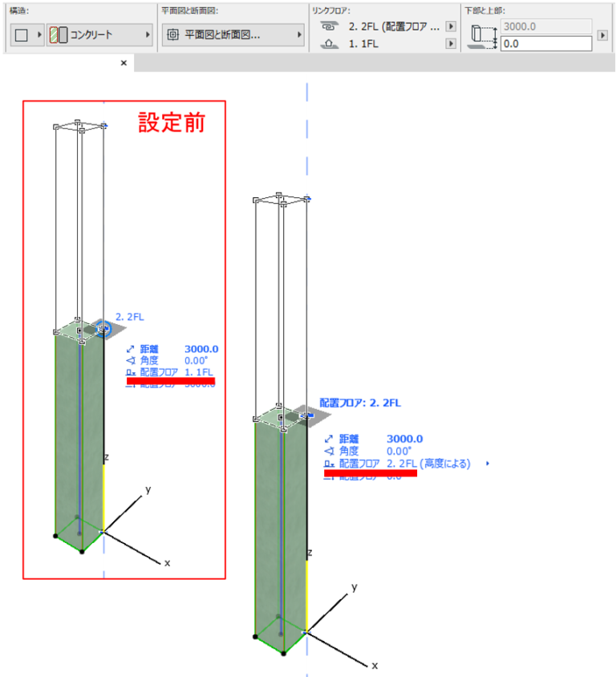616x677 pixels.
Task: Expand the structure type arrow beside square icon
Action: click(39, 34)
